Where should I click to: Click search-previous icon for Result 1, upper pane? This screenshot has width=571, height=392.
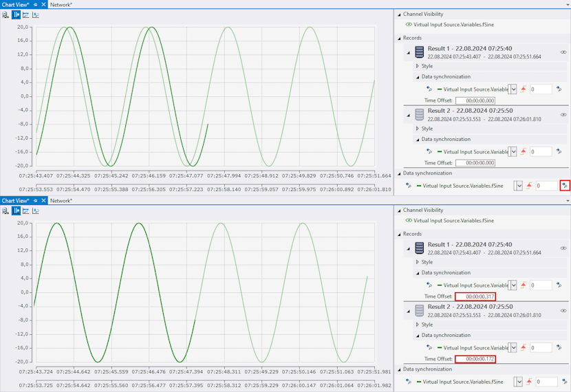429,89
